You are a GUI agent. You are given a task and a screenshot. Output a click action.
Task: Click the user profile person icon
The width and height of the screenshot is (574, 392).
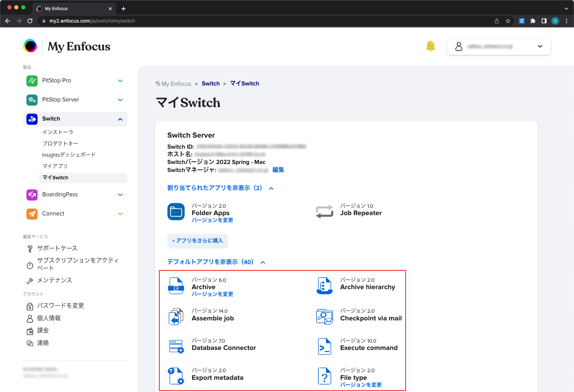(x=459, y=47)
